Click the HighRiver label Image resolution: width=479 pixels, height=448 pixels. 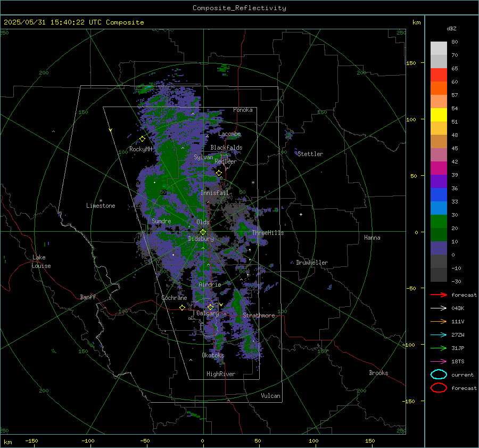[221, 374]
